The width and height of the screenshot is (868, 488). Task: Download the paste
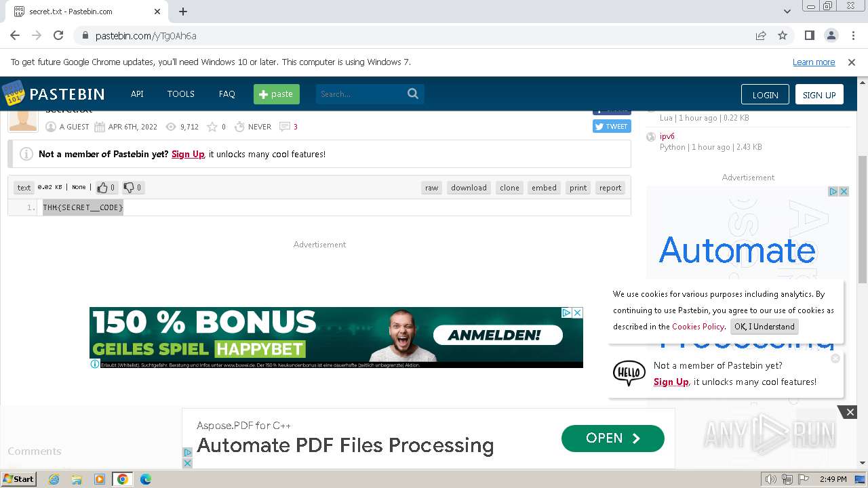469,188
